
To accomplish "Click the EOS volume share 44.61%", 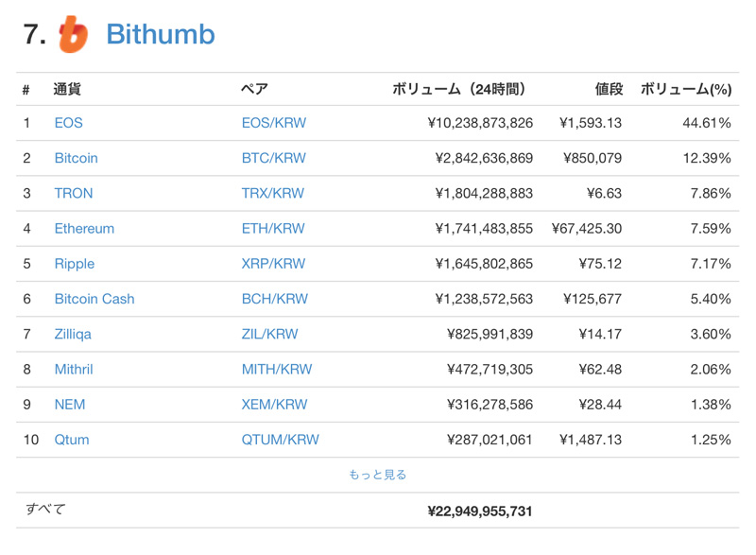I will click(707, 123).
